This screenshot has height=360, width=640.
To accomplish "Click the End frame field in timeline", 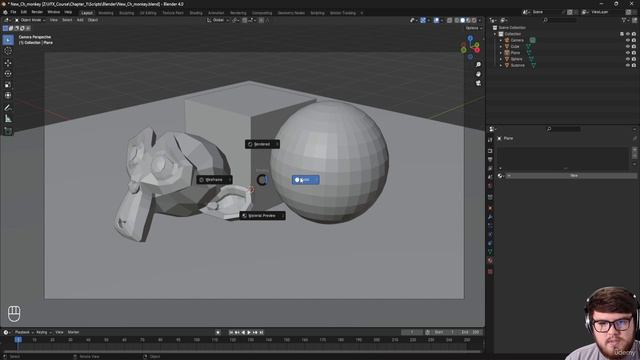I will pos(471,333).
